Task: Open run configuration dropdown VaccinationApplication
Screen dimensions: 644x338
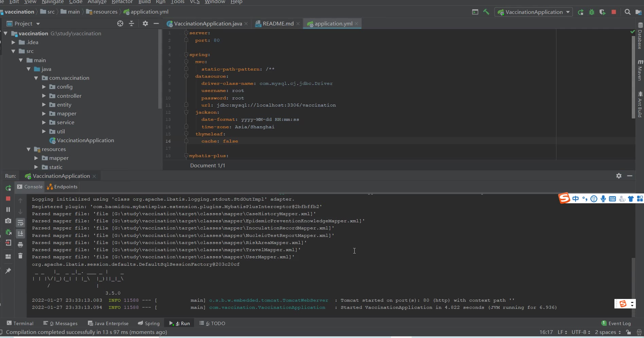Action: 534,12
